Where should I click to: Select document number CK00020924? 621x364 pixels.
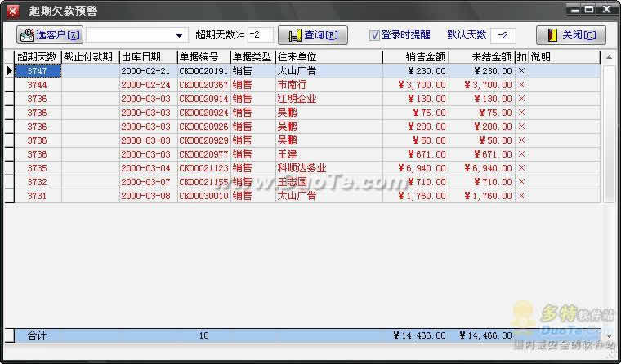[204, 113]
